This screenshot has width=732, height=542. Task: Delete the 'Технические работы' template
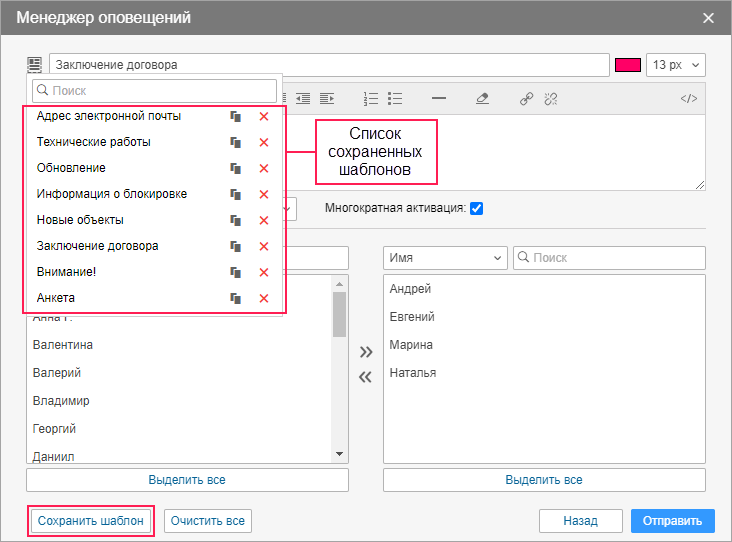(x=264, y=142)
